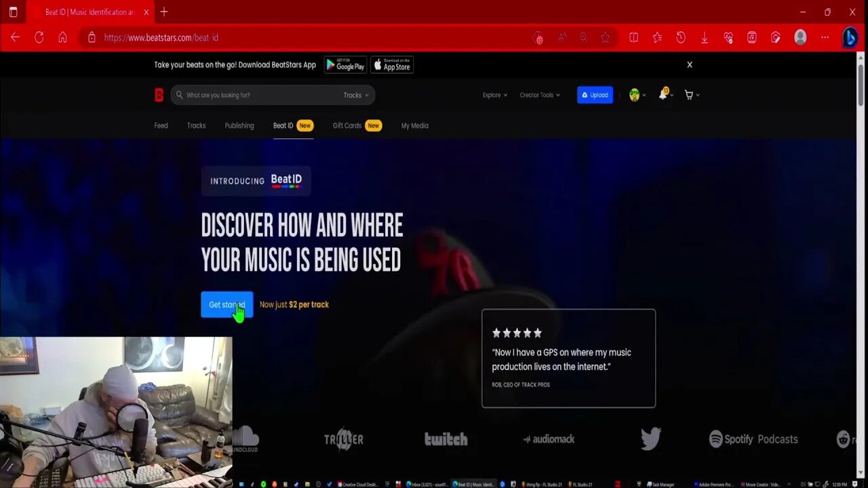Open Edge profile avatar
Viewport: 868px width, 488px height.
800,37
